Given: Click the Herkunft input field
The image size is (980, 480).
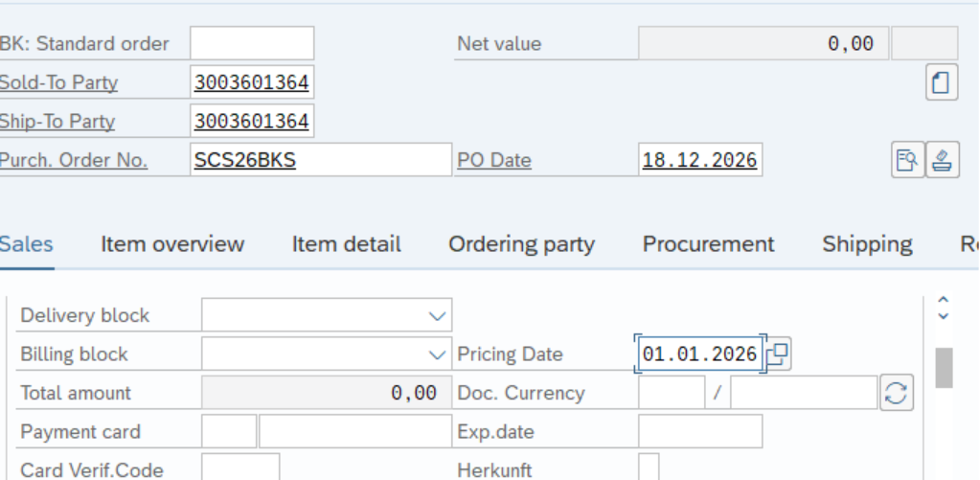Looking at the screenshot, I should (x=649, y=468).
